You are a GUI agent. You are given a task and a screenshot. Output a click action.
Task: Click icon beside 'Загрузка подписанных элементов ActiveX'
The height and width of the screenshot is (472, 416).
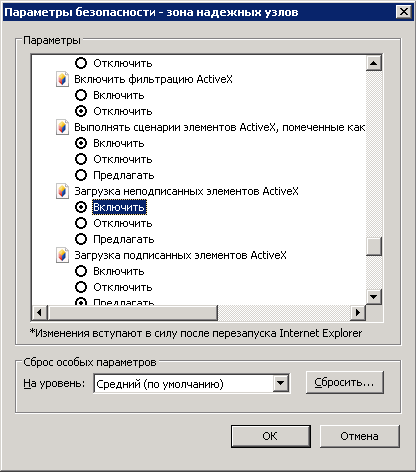(x=62, y=255)
